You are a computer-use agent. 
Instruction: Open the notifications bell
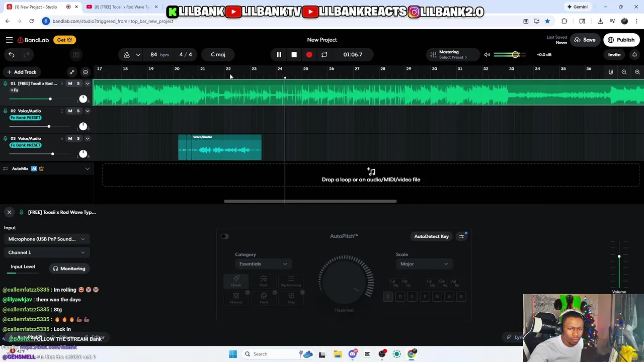click(x=634, y=54)
